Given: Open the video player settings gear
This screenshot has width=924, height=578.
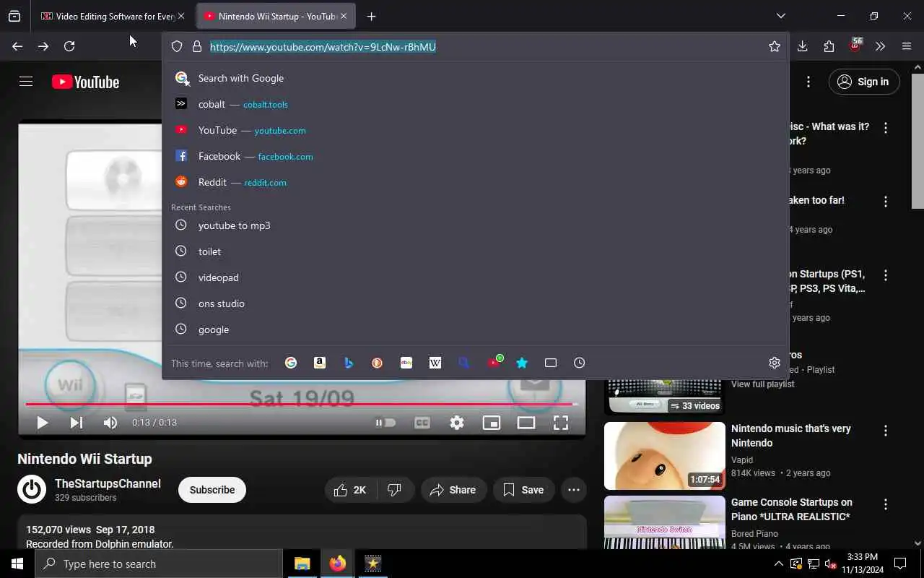Looking at the screenshot, I should click(x=457, y=423).
